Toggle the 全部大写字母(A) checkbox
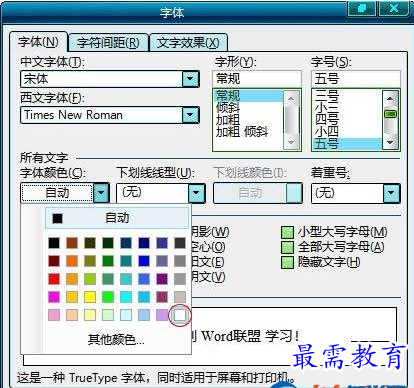Image resolution: width=414 pixels, height=388 pixels. pos(287,247)
